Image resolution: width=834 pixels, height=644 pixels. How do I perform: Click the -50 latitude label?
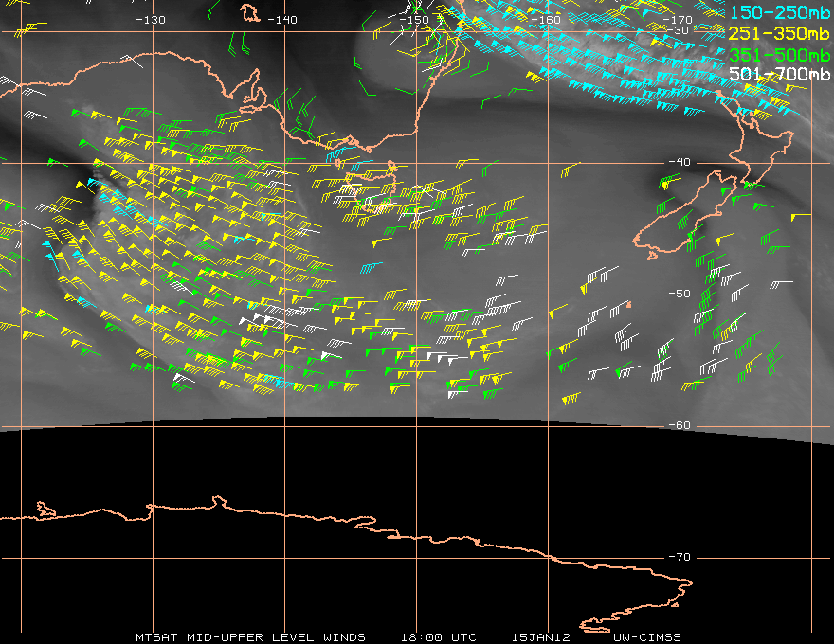[x=680, y=294]
